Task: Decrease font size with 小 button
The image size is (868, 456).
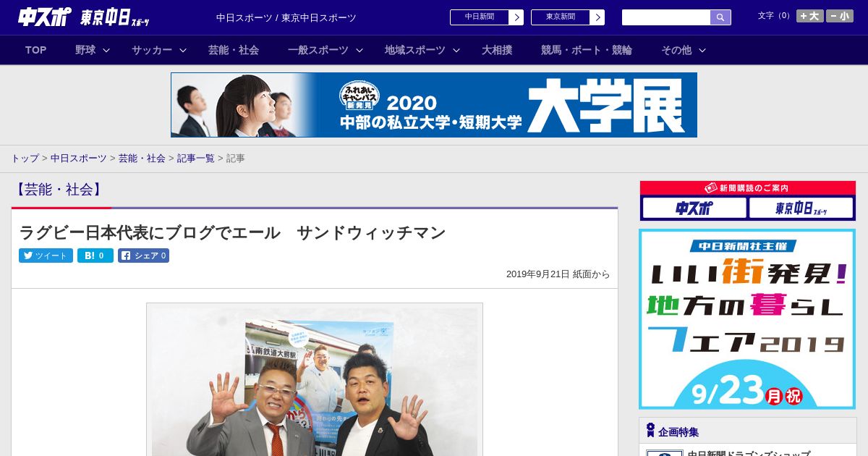Action: click(840, 16)
